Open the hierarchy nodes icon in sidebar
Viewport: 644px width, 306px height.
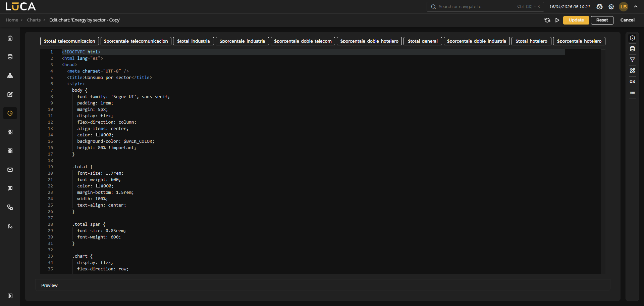coord(10,76)
